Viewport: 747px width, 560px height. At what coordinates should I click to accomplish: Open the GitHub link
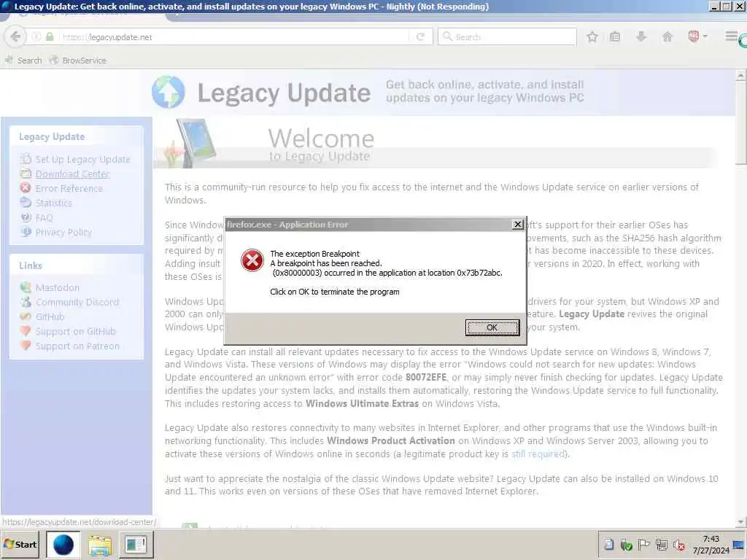(x=50, y=316)
